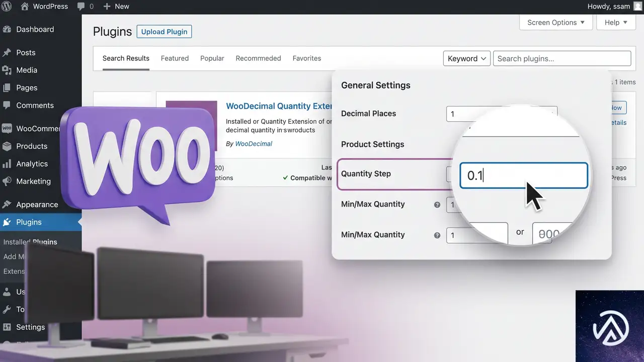The image size is (644, 362).
Task: Expand the Help dropdown tab
Action: (616, 23)
